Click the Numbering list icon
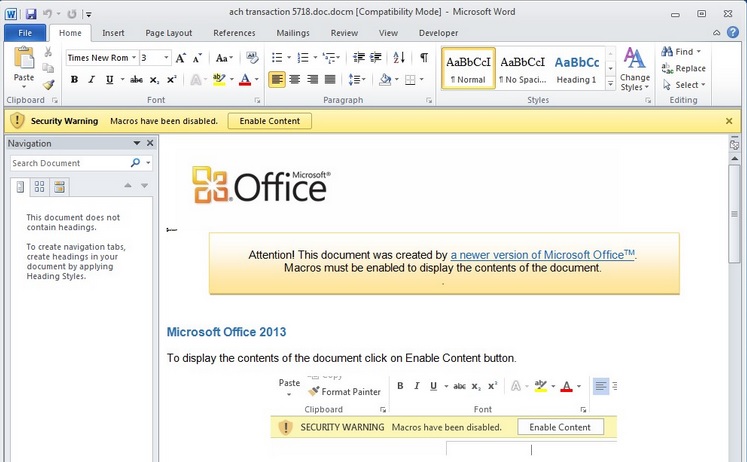This screenshot has height=462, width=747. [303, 58]
